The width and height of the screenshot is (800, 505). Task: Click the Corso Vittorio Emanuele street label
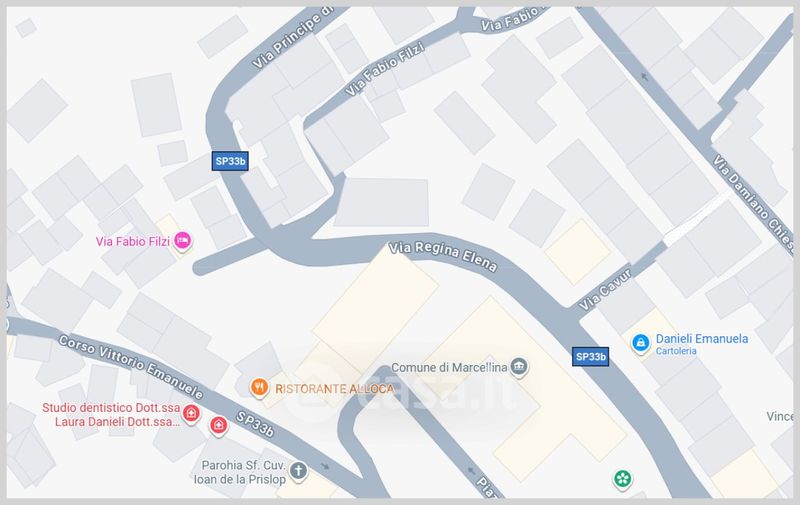(x=131, y=366)
